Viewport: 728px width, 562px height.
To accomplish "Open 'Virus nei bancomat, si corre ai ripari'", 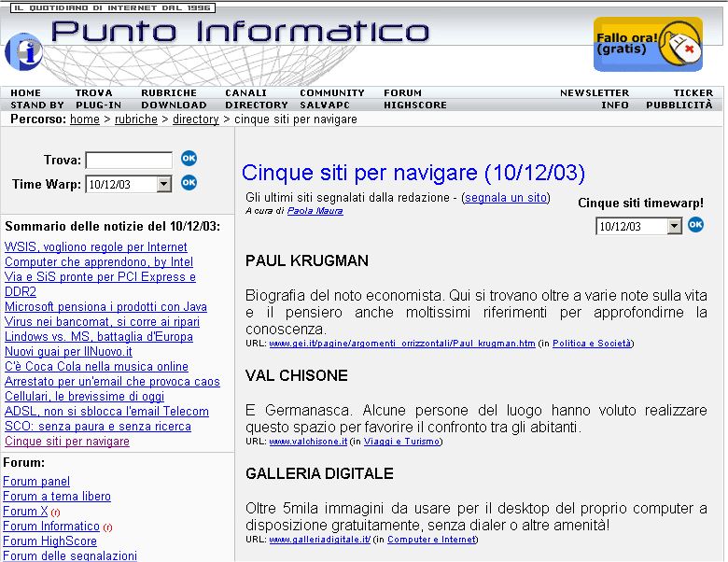I will coord(102,321).
